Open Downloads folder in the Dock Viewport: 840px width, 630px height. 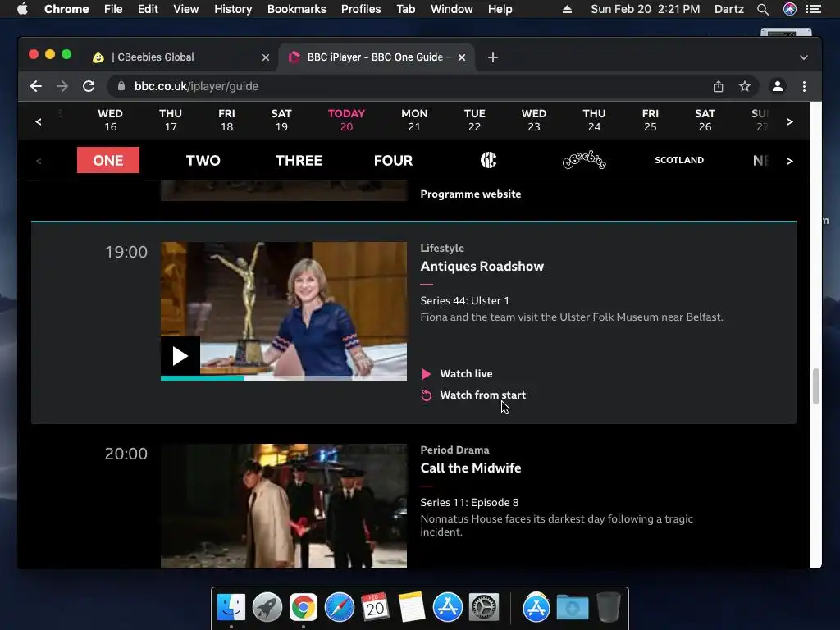572,607
